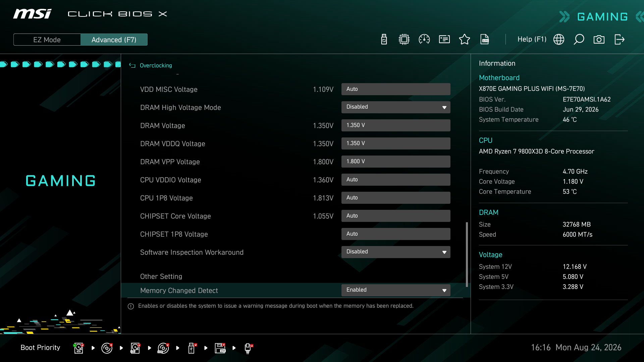
Task: Click the 1.109V VDD MISC reading
Action: pyautogui.click(x=323, y=89)
